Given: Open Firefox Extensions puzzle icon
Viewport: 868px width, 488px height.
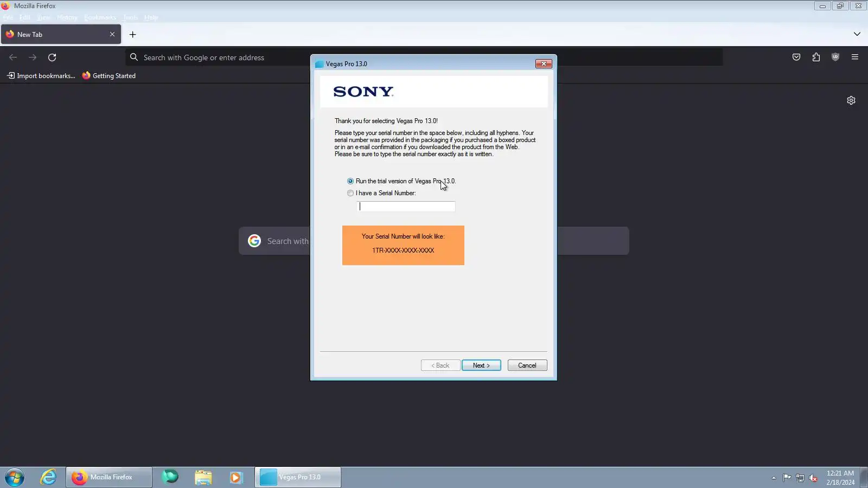Looking at the screenshot, I should 816,57.
